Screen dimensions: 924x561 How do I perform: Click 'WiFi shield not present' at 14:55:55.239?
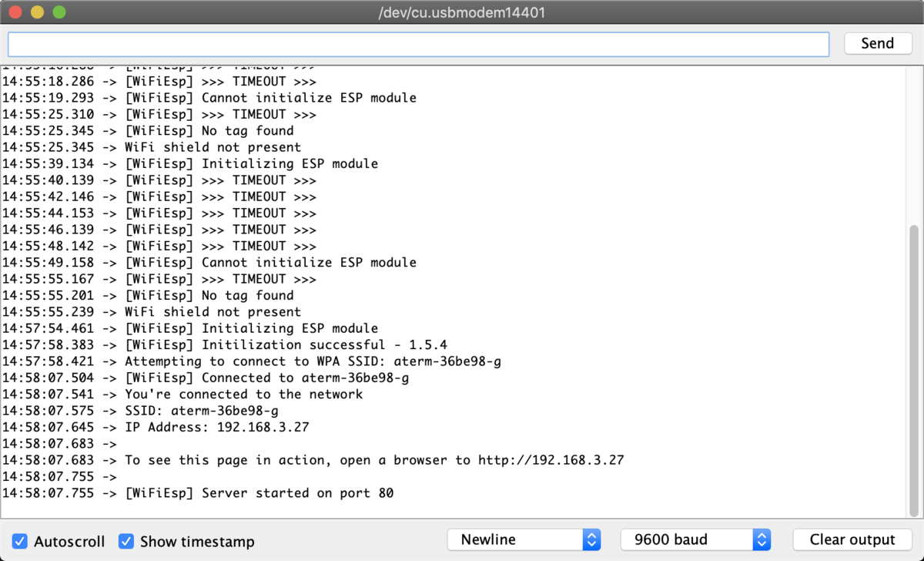click(152, 312)
